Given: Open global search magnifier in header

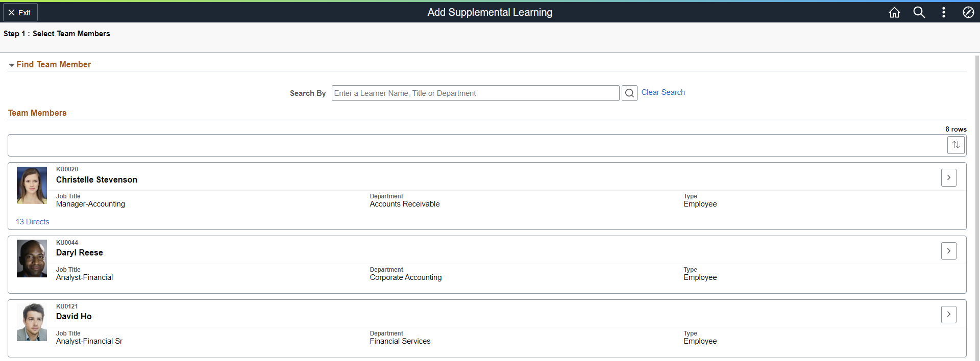Looking at the screenshot, I should click(919, 12).
